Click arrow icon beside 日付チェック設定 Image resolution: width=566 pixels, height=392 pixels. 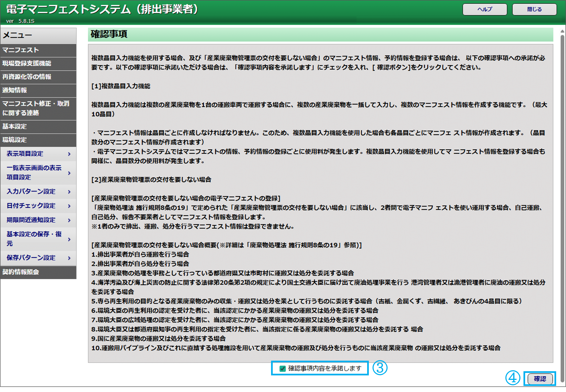(x=69, y=206)
